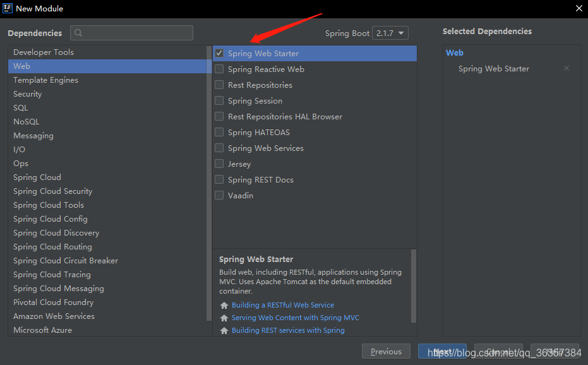Screen dimensions: 588x365
Task: Select Spring Cloud Tools category
Action: click(107, 205)
